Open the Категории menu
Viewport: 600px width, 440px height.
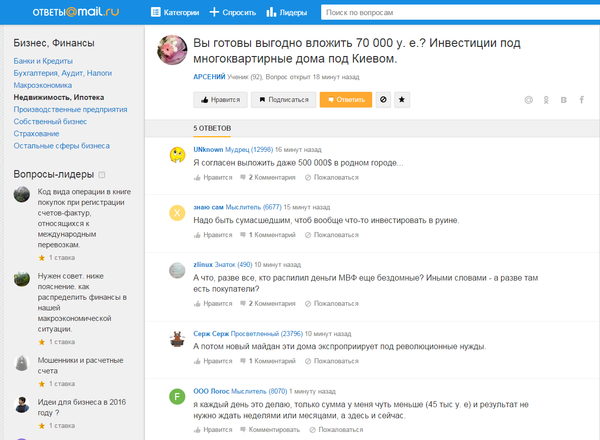(175, 13)
